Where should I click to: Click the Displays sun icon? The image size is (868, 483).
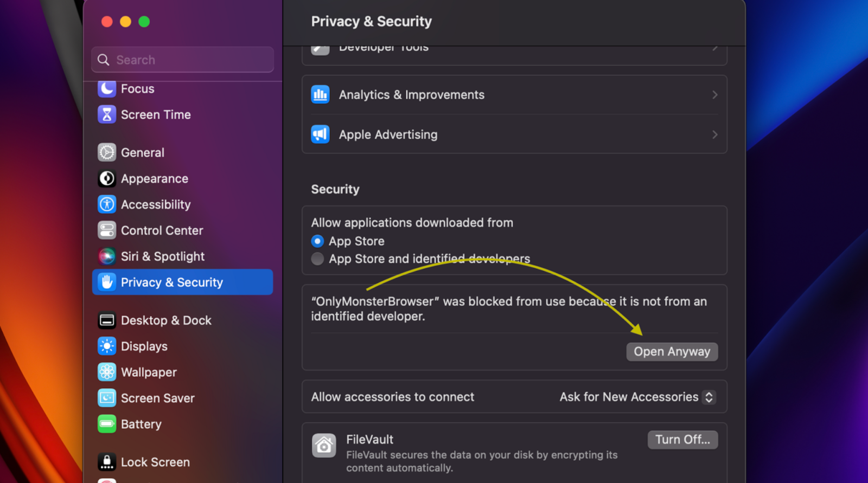point(107,346)
